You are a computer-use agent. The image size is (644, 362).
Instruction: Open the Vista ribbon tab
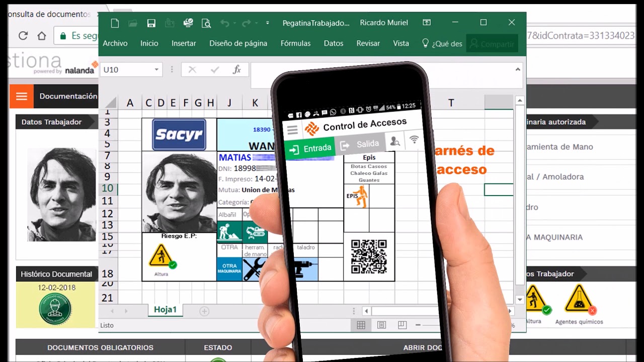(401, 44)
